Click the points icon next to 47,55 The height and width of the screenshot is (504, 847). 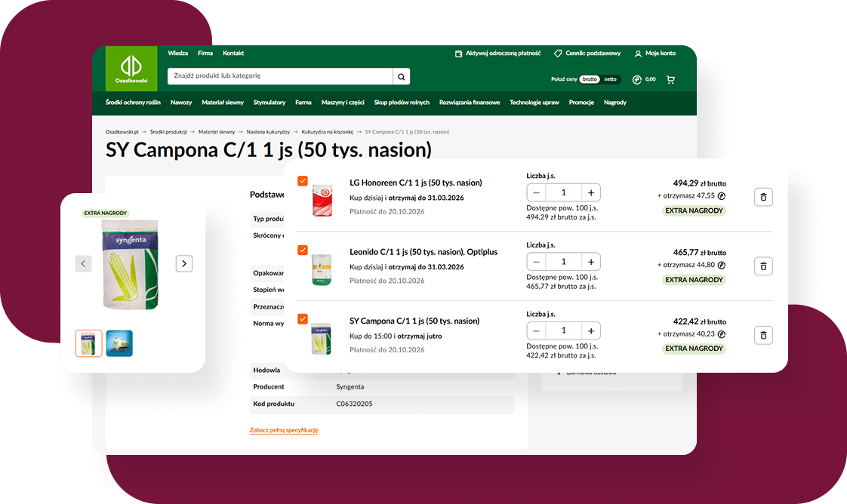[722, 196]
